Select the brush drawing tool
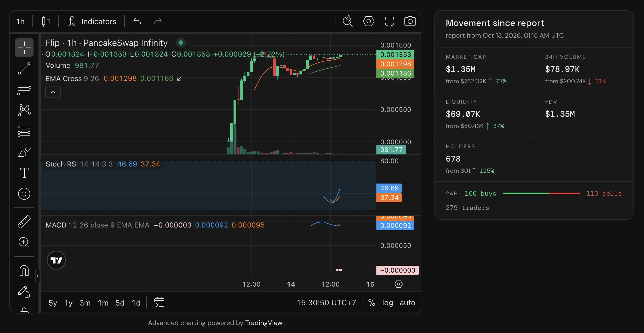The image size is (644, 333). tap(24, 152)
